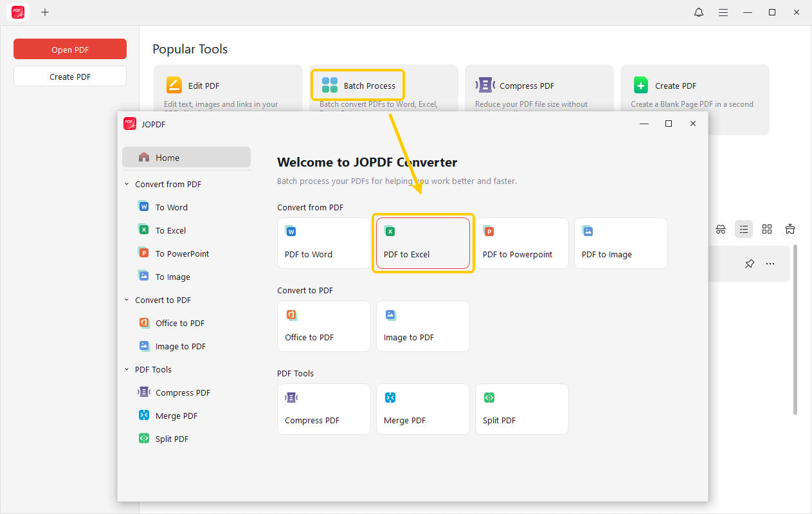Select Home in the converter sidebar
Image resolution: width=812 pixels, height=514 pixels.
click(x=186, y=158)
